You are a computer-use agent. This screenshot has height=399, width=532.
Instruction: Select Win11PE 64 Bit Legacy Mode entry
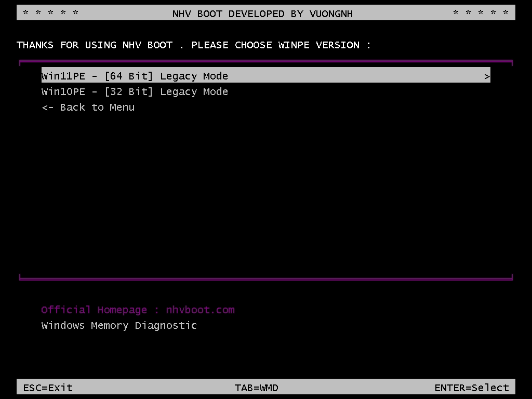pyautogui.click(x=265, y=76)
